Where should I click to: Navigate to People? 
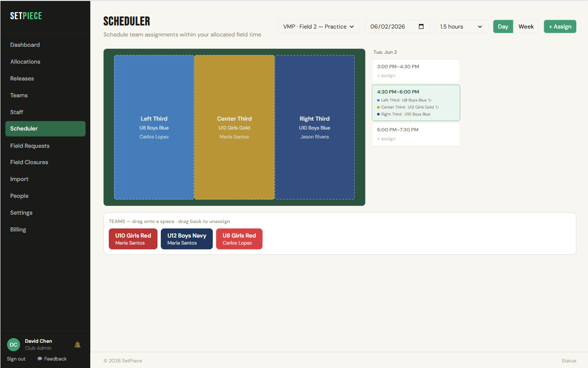(45, 196)
